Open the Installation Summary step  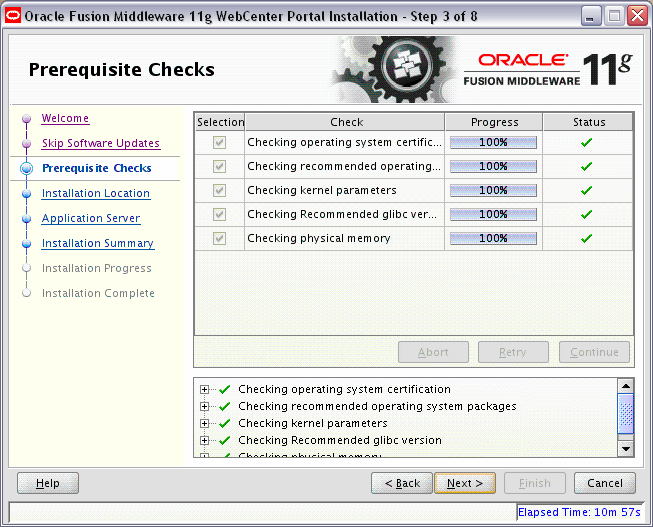tap(98, 243)
